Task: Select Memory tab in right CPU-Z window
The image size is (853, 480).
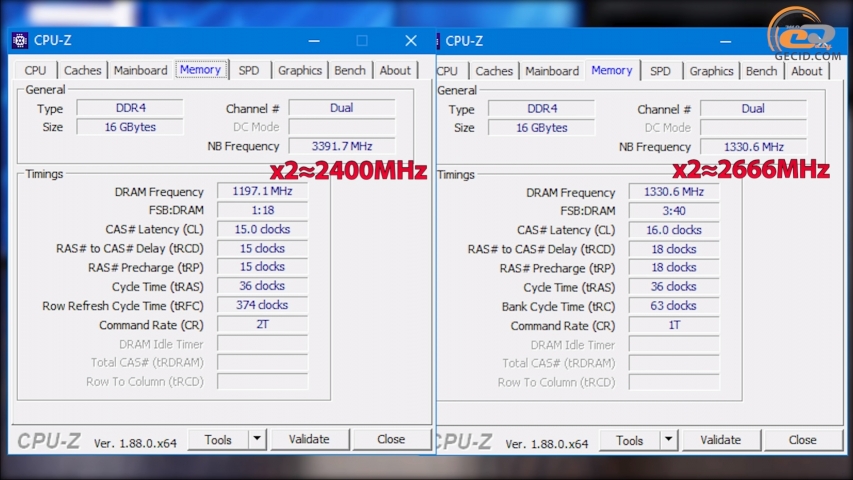Action: coord(612,70)
